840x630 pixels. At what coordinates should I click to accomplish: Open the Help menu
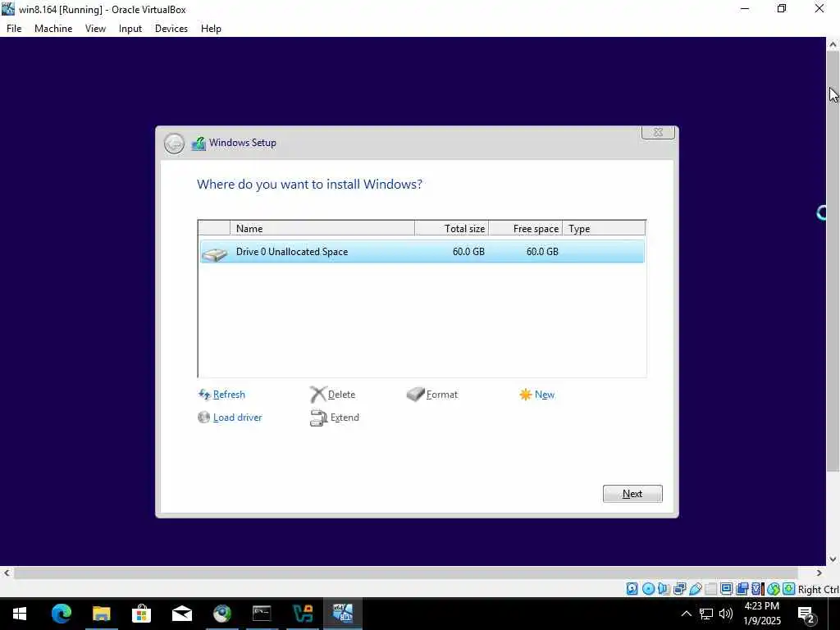[211, 29]
